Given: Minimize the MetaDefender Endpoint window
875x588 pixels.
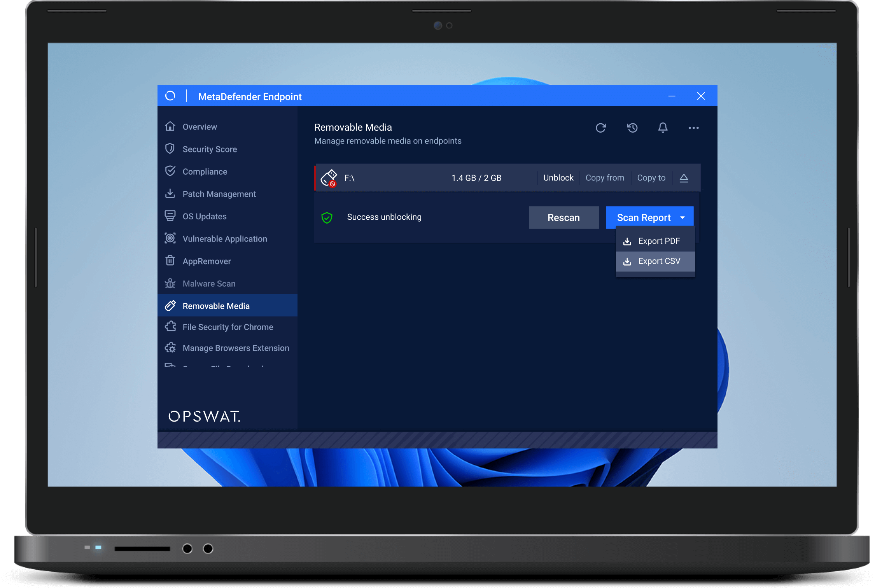Looking at the screenshot, I should 672,96.
